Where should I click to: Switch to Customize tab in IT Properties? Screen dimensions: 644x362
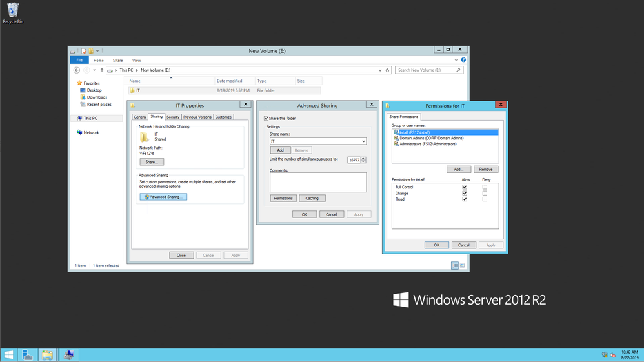tap(223, 117)
